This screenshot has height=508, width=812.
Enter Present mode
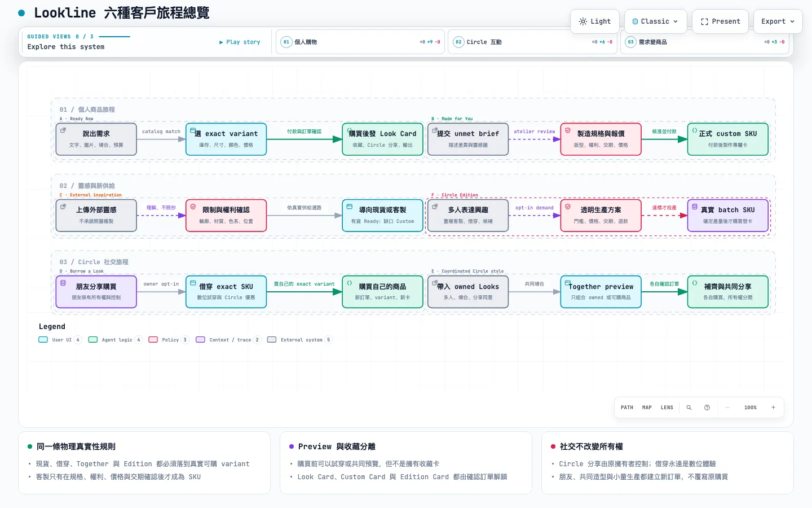click(720, 21)
